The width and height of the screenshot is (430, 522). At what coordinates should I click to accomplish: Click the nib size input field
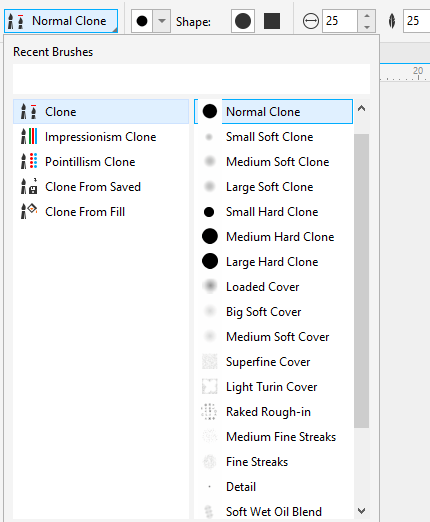[x=340, y=21]
